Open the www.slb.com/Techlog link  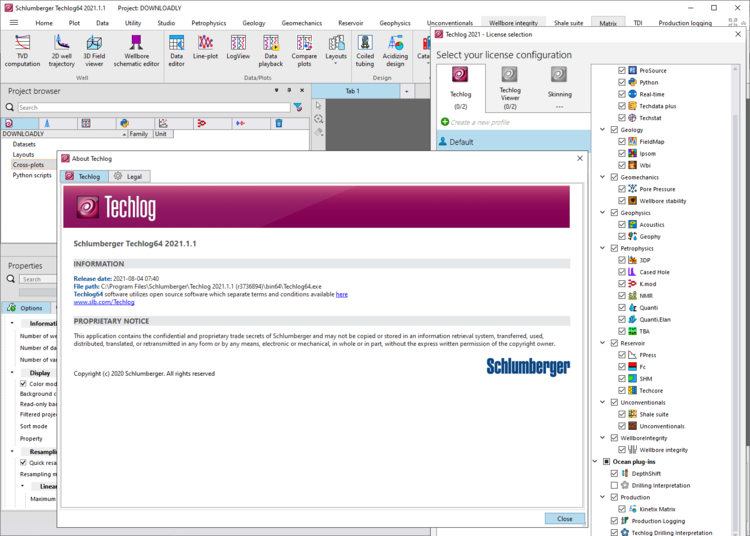click(x=104, y=302)
